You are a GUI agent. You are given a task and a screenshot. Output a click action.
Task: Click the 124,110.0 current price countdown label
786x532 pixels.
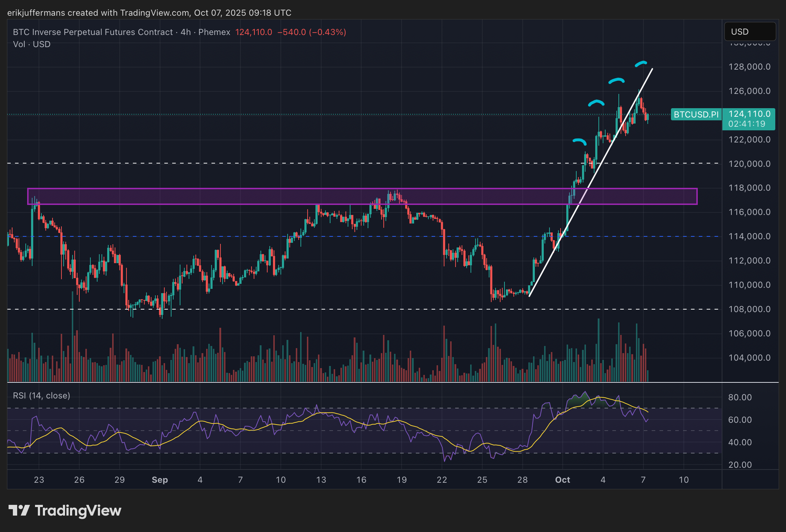pyautogui.click(x=749, y=119)
